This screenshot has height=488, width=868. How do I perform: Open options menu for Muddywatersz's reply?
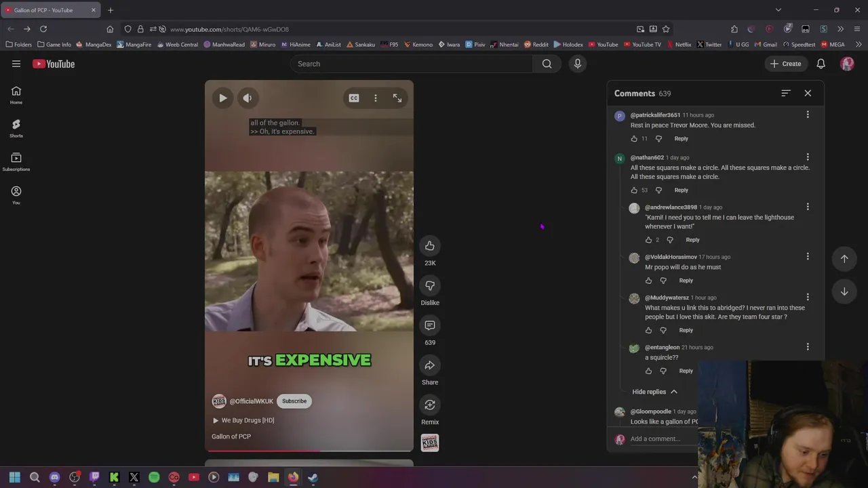pos(808,298)
